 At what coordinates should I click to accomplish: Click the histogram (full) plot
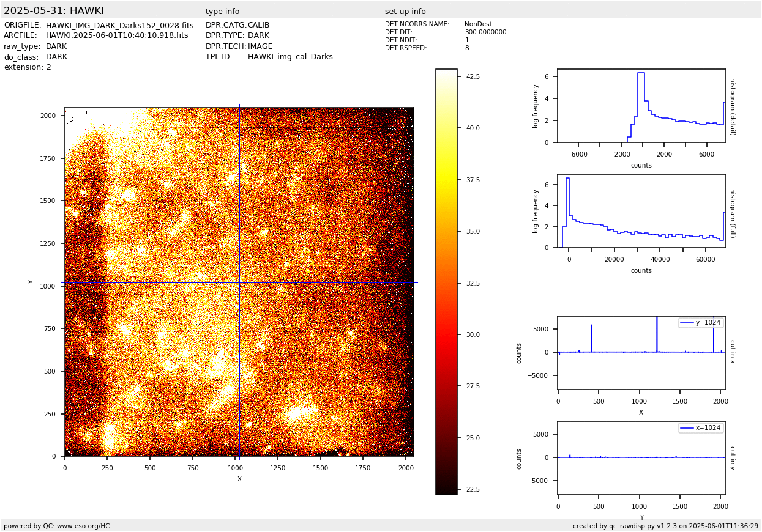click(x=641, y=211)
